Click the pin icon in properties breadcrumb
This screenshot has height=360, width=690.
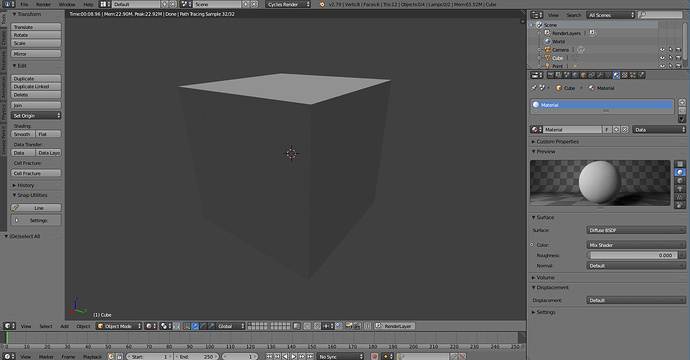point(534,88)
